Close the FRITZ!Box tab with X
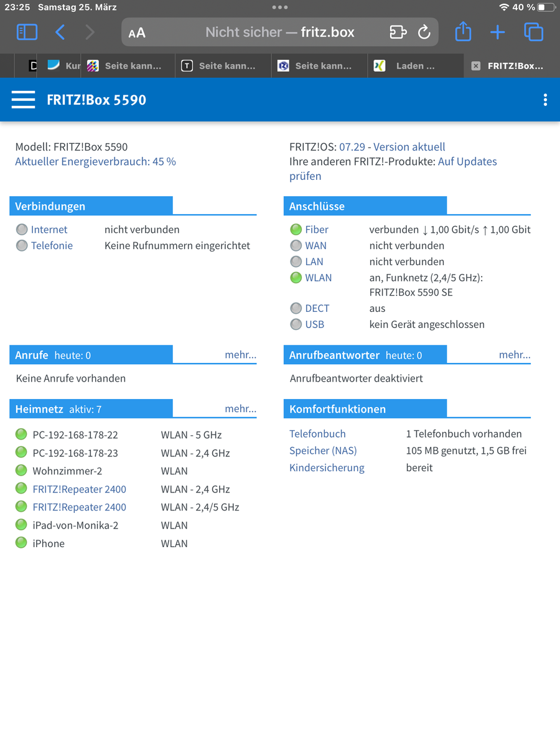The width and height of the screenshot is (560, 747). 475,66
